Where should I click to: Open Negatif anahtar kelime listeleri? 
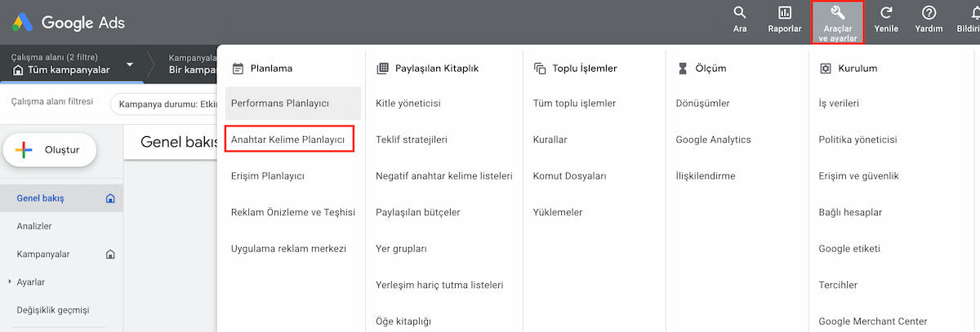click(x=444, y=175)
